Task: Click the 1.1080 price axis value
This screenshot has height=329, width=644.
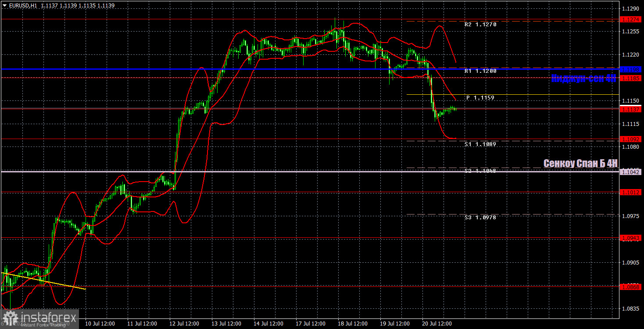Action: click(x=631, y=147)
